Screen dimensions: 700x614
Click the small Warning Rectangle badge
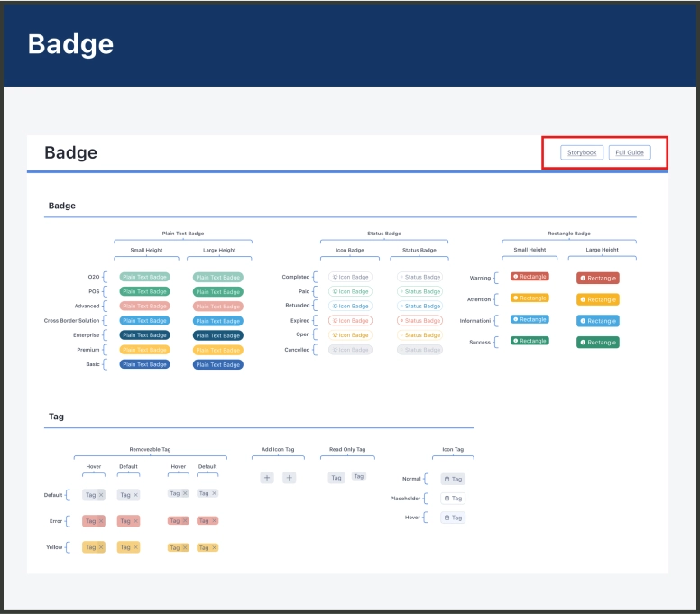(530, 277)
